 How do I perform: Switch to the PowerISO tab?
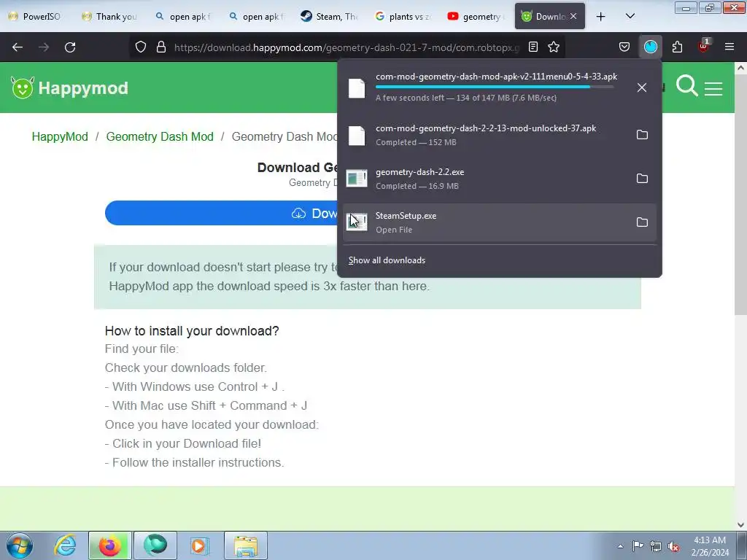[x=36, y=16]
